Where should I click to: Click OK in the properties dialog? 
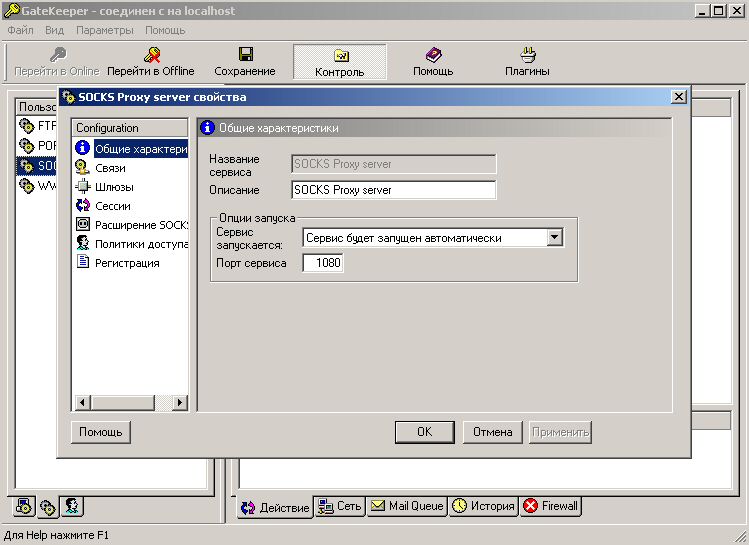coord(425,432)
